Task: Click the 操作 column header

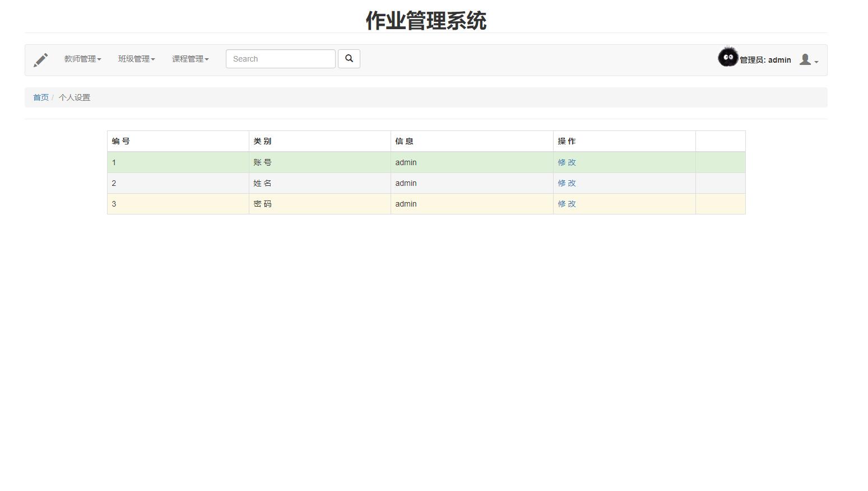Action: pos(567,141)
